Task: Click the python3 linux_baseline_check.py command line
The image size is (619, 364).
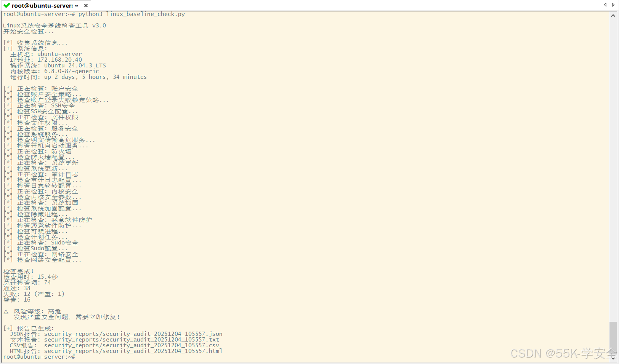Action: point(94,14)
